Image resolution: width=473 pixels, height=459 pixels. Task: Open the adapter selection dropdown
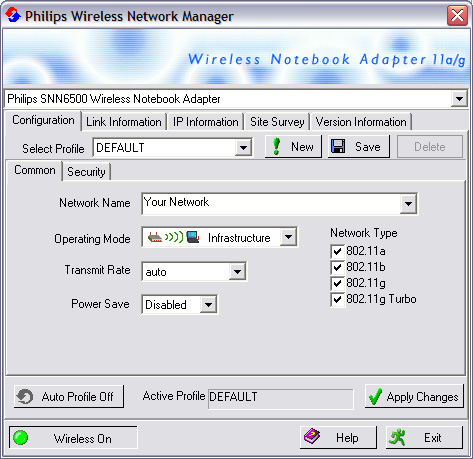pos(459,99)
